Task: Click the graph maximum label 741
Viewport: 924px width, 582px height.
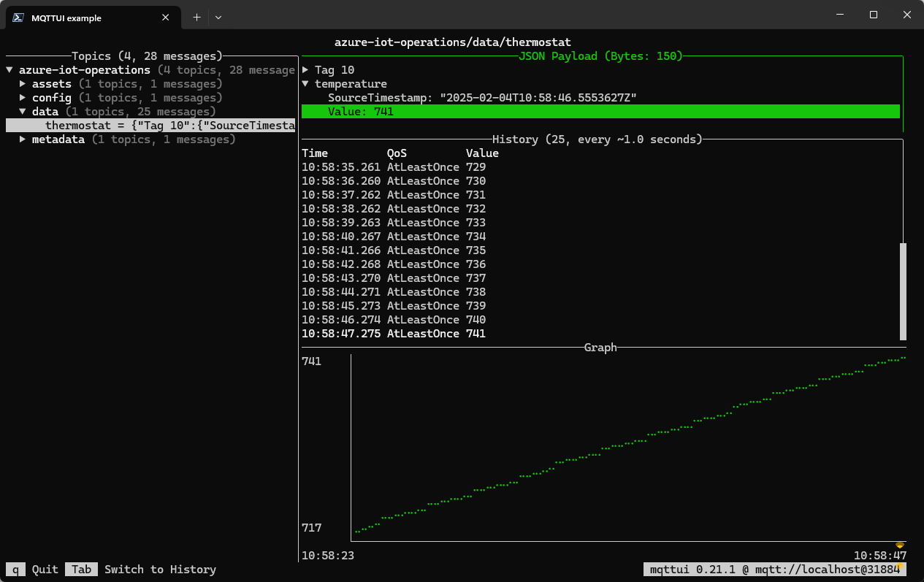Action: 312,361
